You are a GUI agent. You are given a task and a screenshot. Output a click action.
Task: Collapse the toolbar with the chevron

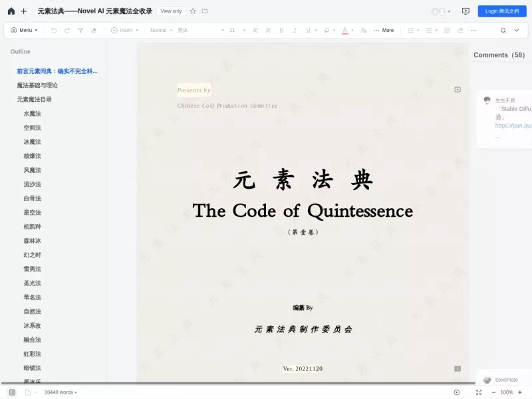pos(517,30)
